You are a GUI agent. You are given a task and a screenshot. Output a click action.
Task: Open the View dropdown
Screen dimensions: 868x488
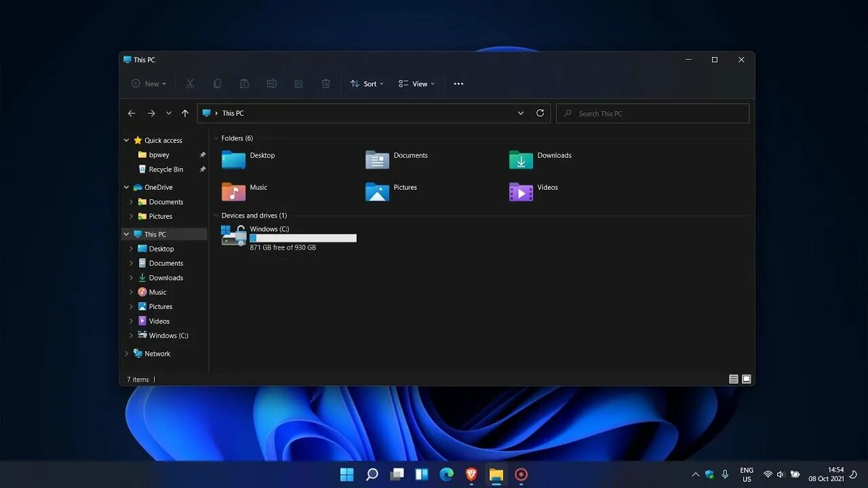click(416, 84)
